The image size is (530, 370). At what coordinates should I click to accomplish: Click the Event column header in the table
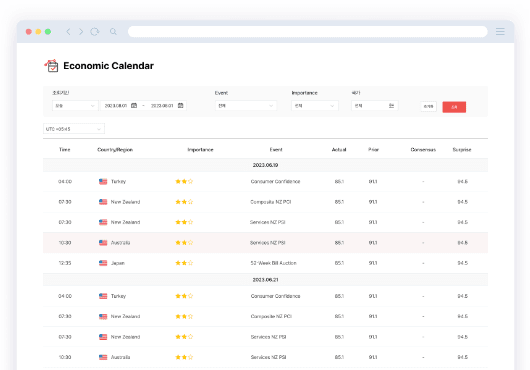(276, 150)
